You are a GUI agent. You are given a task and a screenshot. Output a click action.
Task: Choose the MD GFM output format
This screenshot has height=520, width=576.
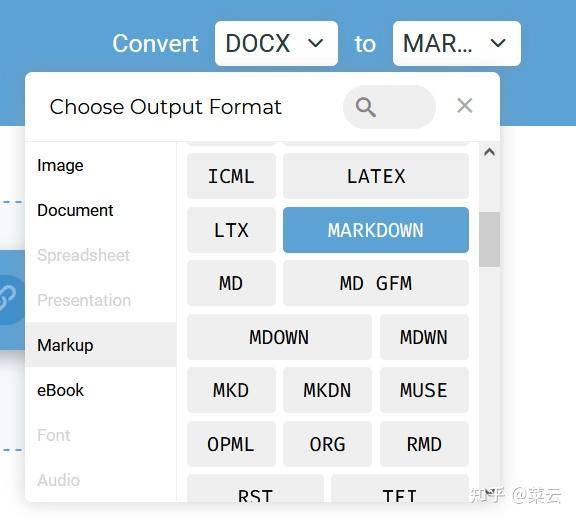(x=376, y=283)
